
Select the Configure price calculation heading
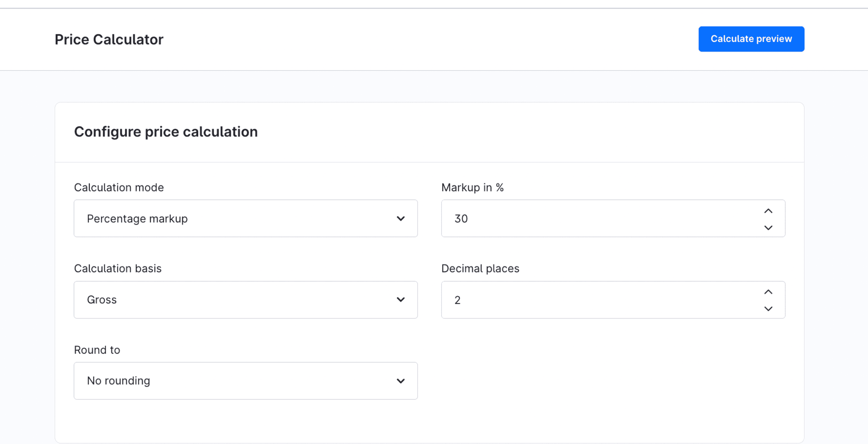(x=166, y=132)
